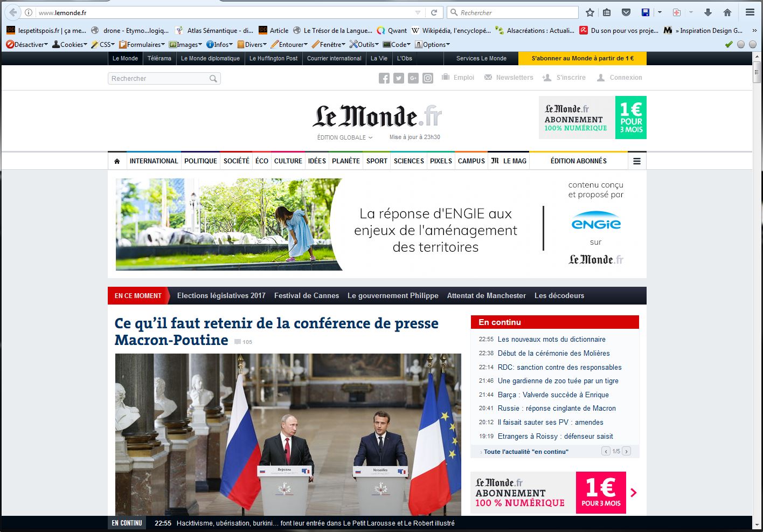Viewport: 763px width, 532px height.
Task: Open the bookmarks list icon
Action: coord(607,12)
